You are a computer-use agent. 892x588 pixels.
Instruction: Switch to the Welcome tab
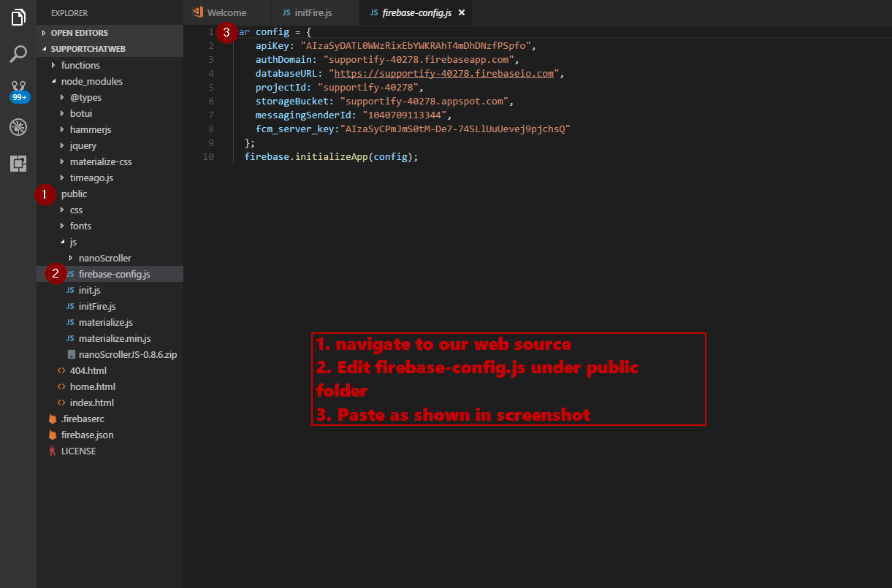coord(226,12)
